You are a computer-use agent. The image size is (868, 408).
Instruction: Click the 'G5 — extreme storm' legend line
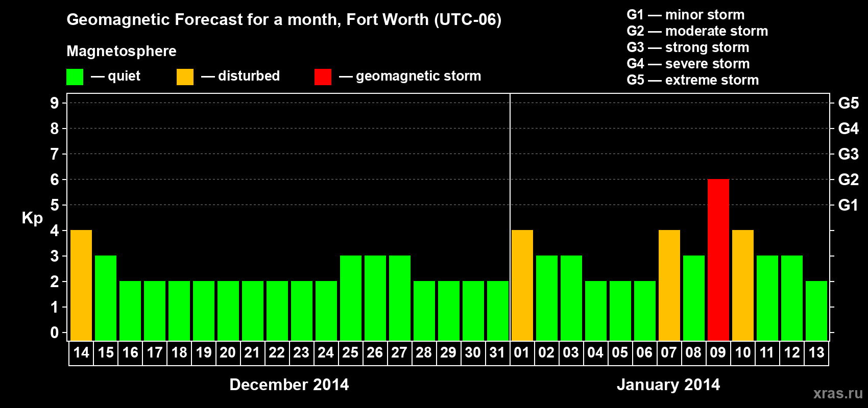692,80
